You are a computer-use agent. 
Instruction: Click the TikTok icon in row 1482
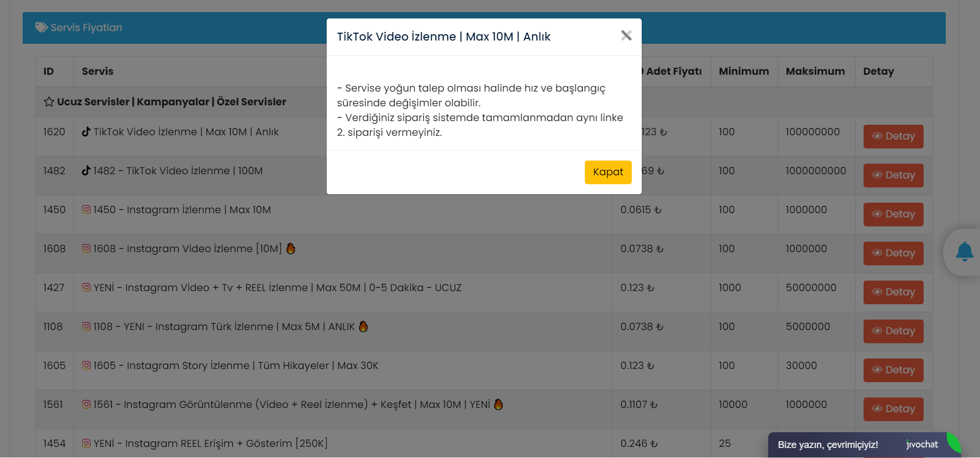tap(86, 171)
